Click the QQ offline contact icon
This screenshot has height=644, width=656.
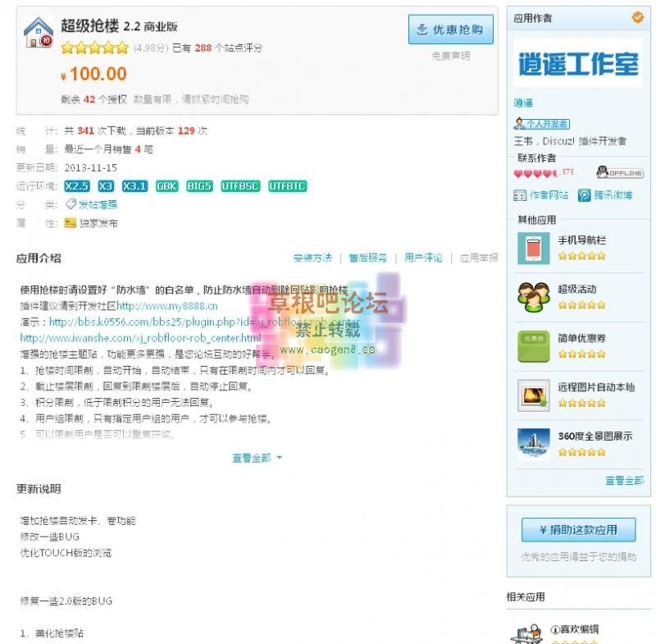[620, 172]
